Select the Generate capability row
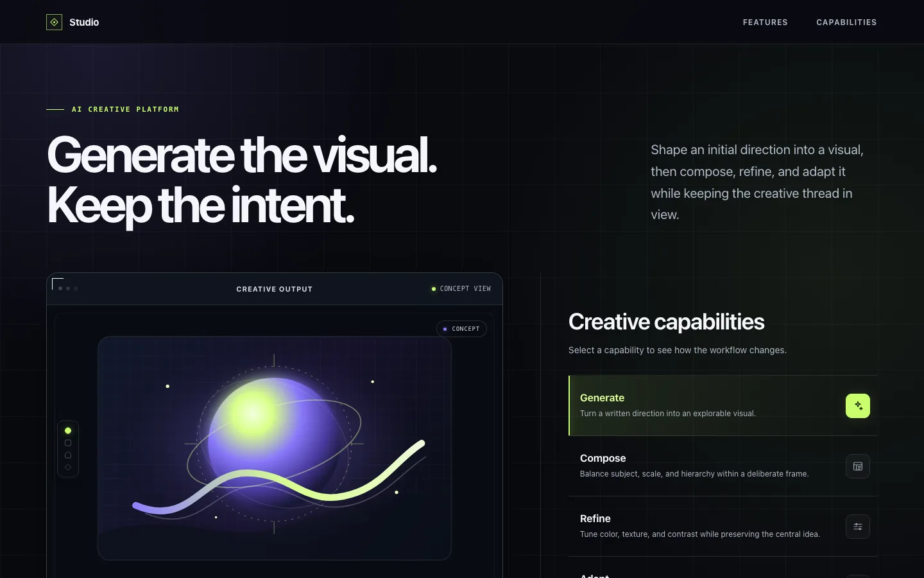 coord(723,406)
